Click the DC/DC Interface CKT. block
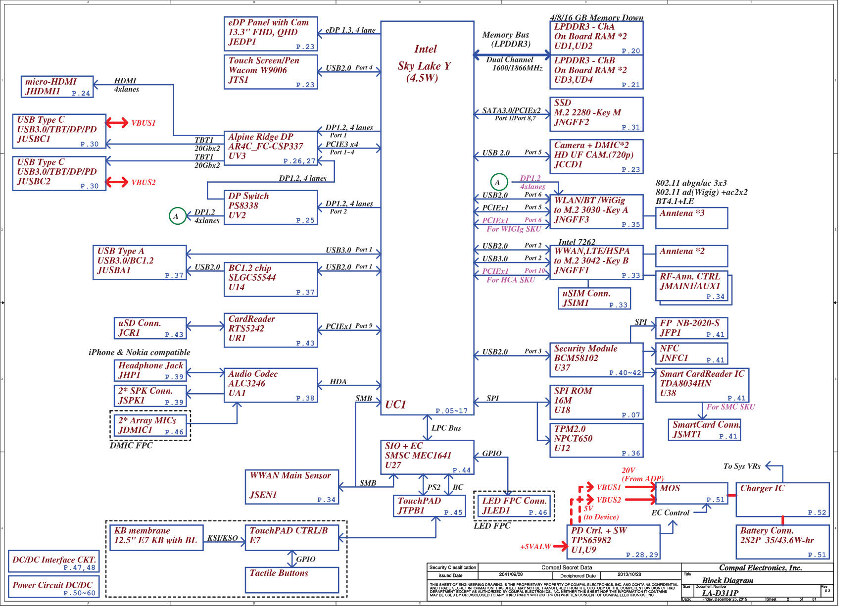The width and height of the screenshot is (868, 614). (x=53, y=562)
